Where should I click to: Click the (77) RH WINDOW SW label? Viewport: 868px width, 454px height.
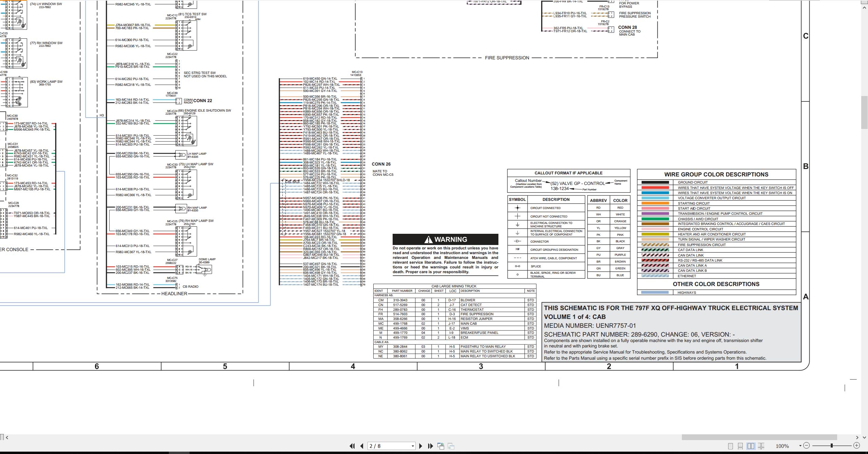pos(46,43)
